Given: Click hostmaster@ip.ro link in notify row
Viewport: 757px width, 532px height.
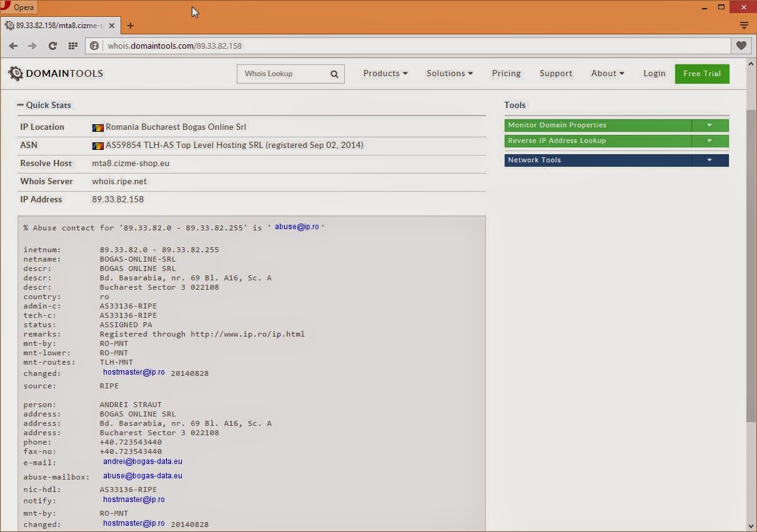Looking at the screenshot, I should pyautogui.click(x=134, y=500).
